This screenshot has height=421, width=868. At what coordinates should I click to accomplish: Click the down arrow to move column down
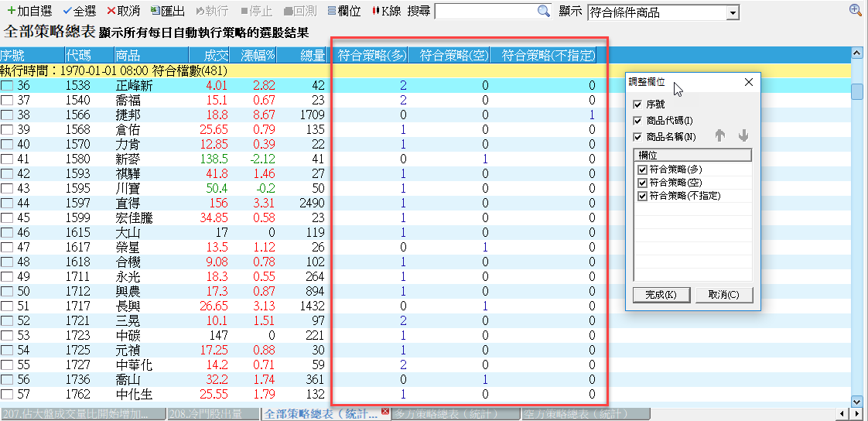coord(743,136)
